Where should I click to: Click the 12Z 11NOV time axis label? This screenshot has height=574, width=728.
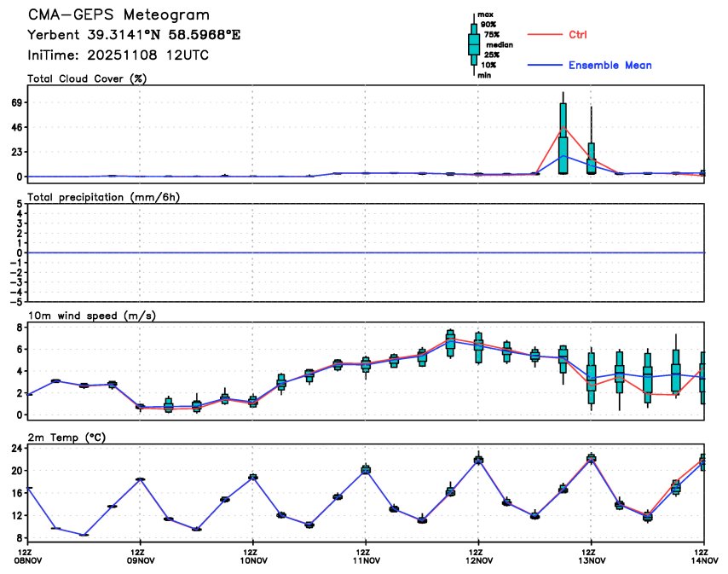(365, 556)
